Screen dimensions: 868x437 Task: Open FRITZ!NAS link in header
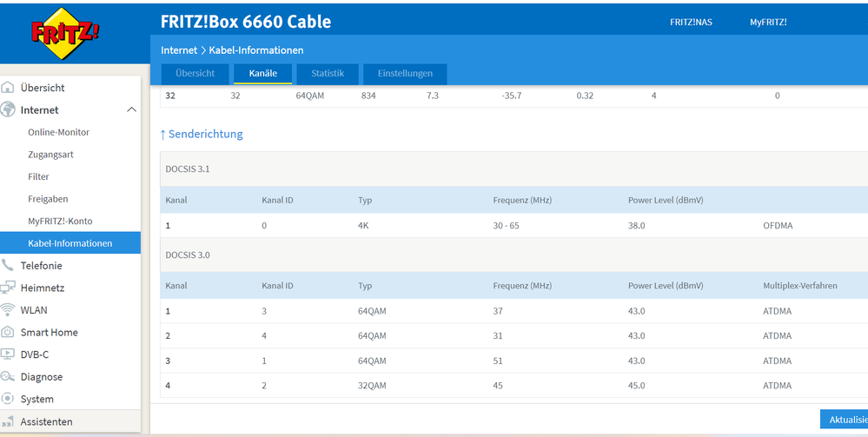coord(691,23)
